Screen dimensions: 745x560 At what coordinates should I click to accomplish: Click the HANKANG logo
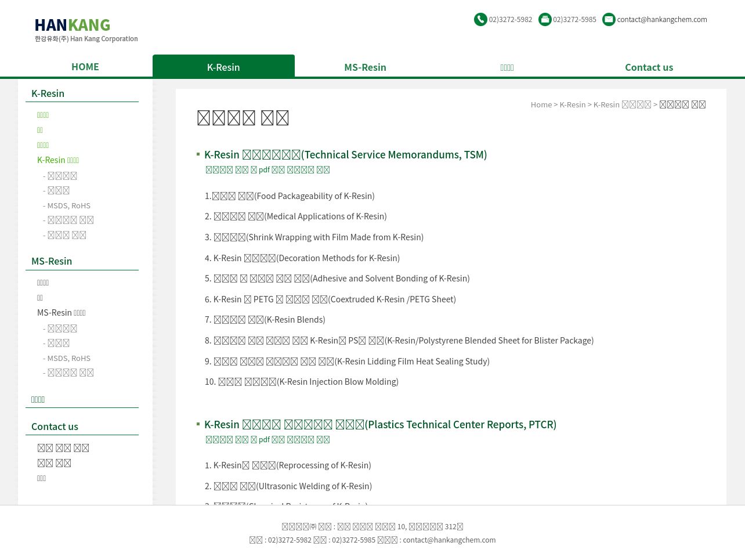click(x=86, y=30)
